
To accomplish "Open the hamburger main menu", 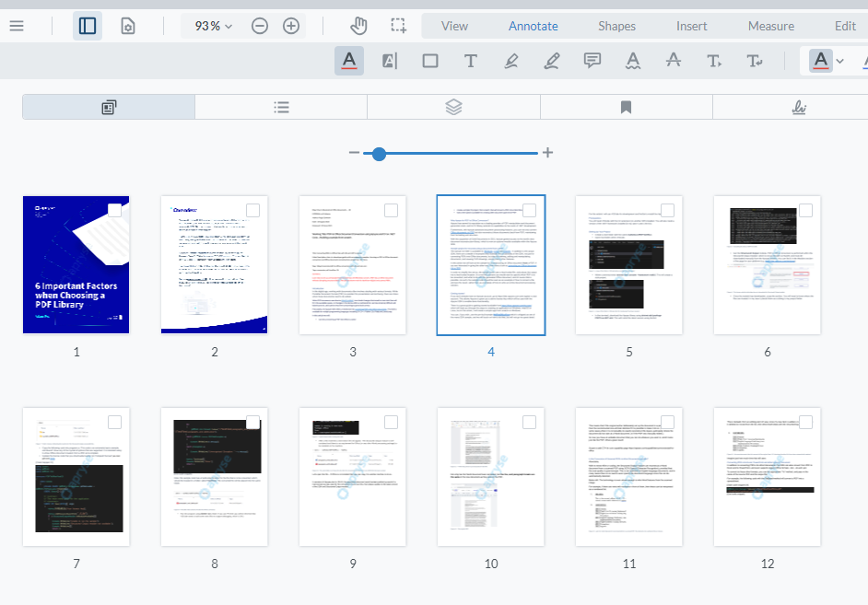I will (x=17, y=25).
